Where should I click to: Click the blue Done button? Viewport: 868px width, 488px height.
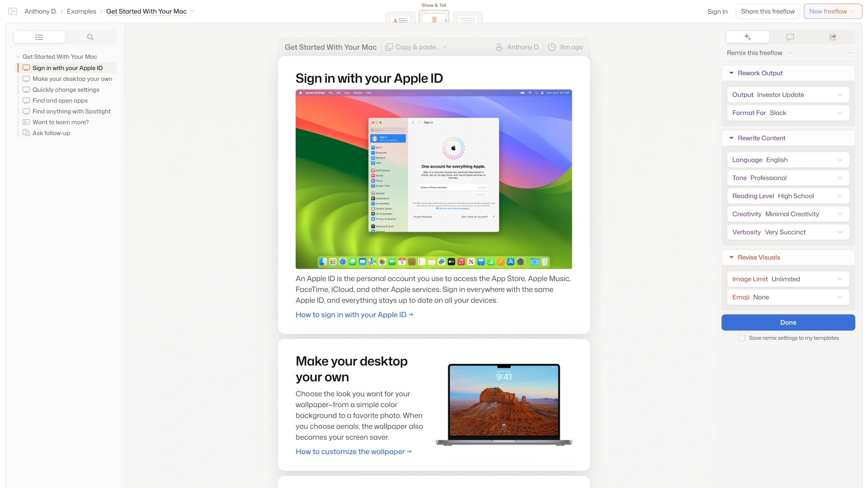point(788,323)
